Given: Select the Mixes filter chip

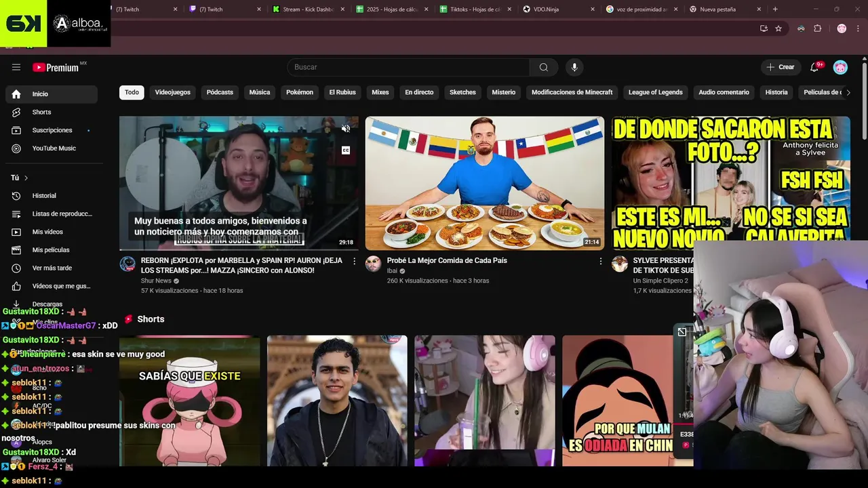Looking at the screenshot, I should coord(380,92).
